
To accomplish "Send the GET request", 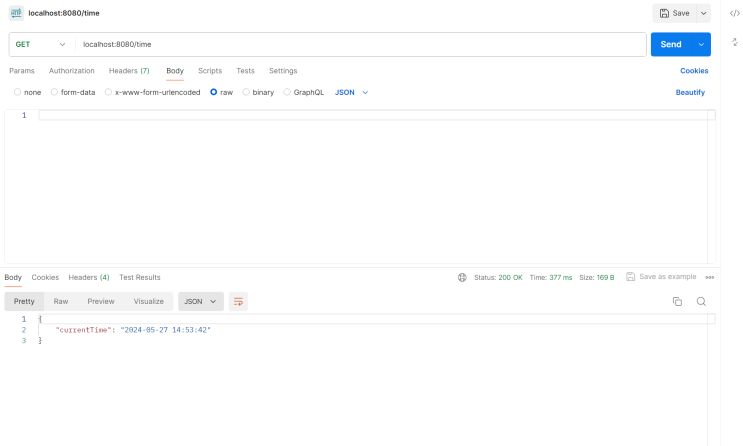I will 671,44.
